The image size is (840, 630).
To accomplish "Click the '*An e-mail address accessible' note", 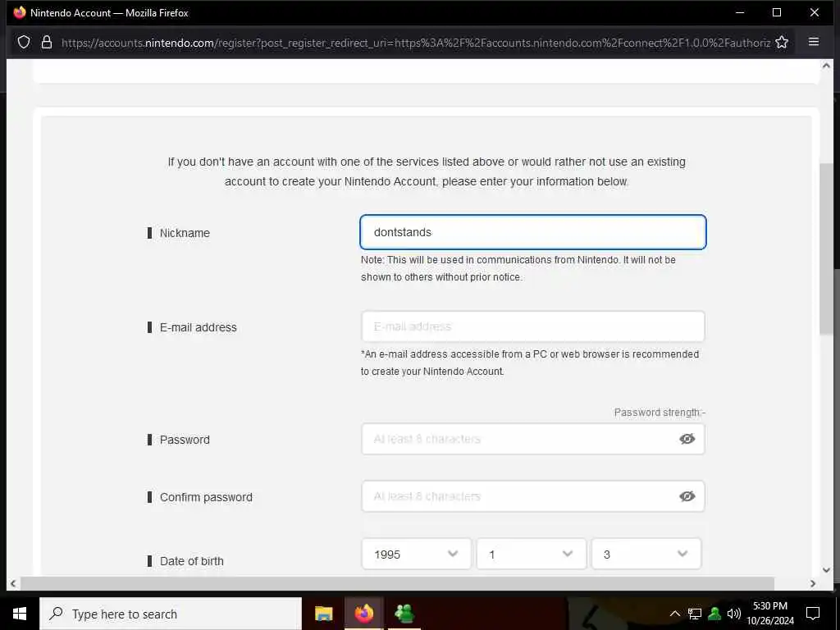I will pyautogui.click(x=530, y=363).
